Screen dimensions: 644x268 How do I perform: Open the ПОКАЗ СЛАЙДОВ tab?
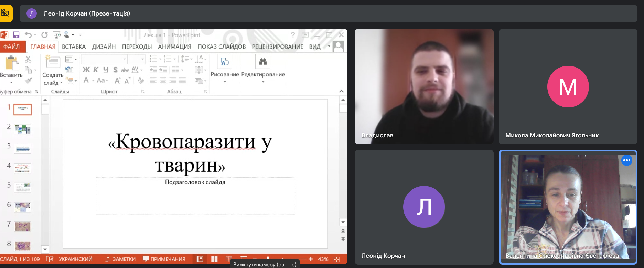click(222, 47)
